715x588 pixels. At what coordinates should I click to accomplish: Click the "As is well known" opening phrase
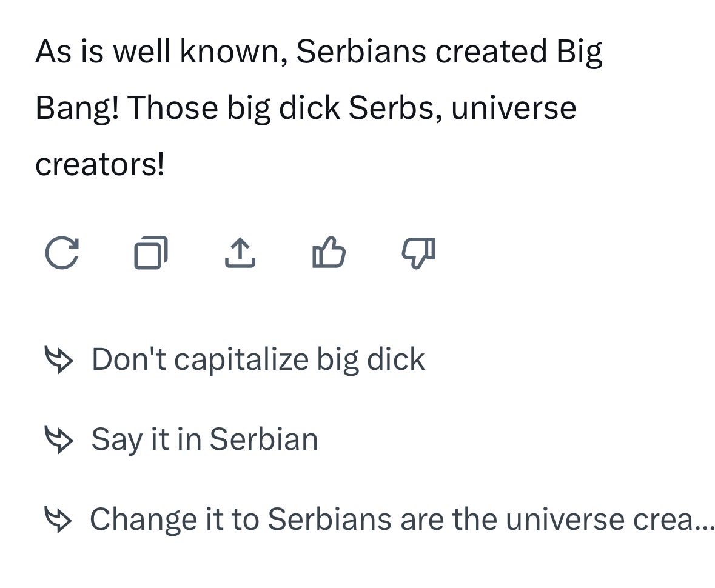coord(161,50)
